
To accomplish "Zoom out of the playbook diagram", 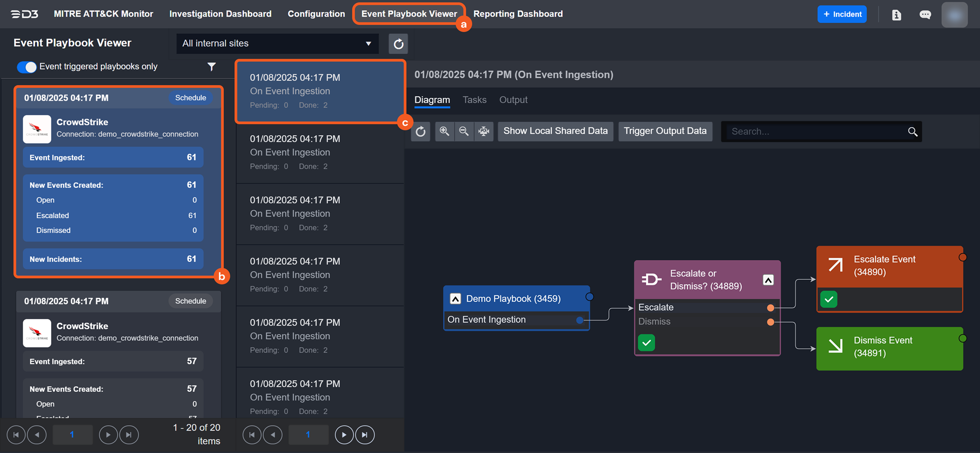I will tap(464, 132).
